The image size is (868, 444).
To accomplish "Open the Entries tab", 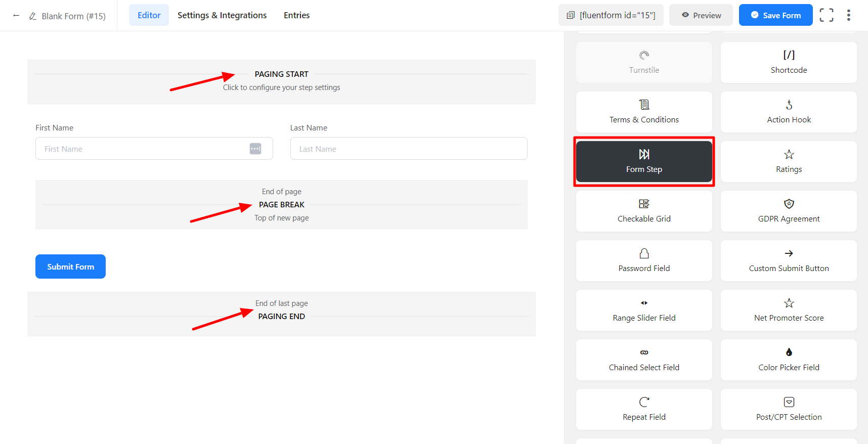I will 296,15.
